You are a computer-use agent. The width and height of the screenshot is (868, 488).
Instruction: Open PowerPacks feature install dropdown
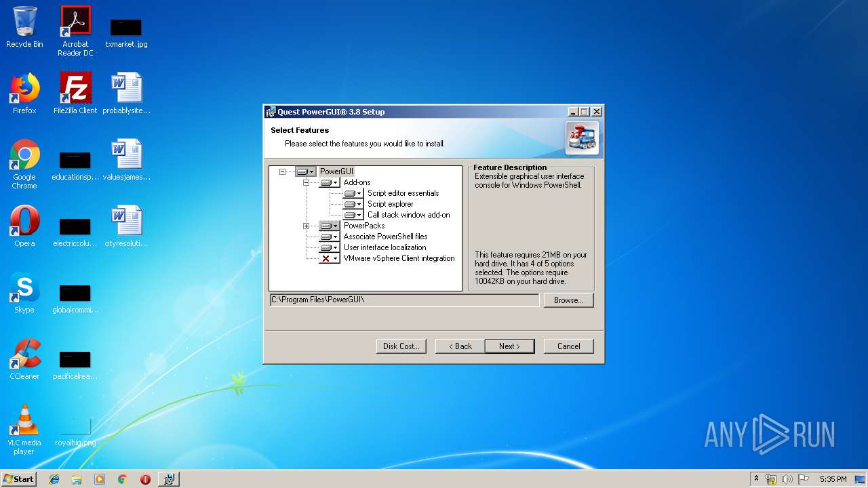coord(330,226)
